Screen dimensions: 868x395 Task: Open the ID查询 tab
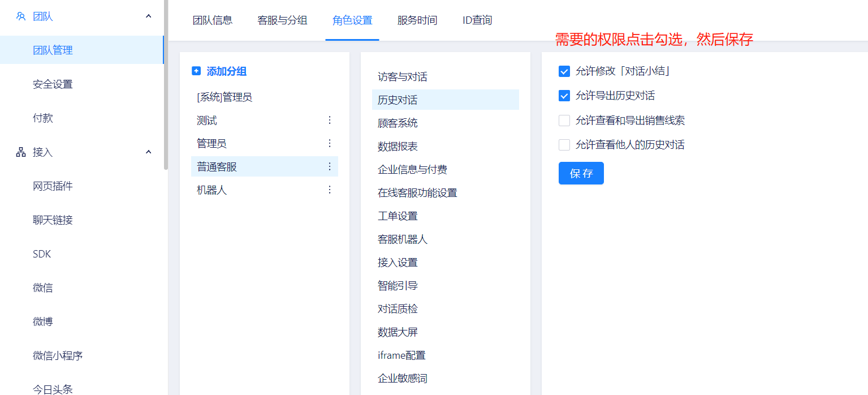(x=477, y=20)
